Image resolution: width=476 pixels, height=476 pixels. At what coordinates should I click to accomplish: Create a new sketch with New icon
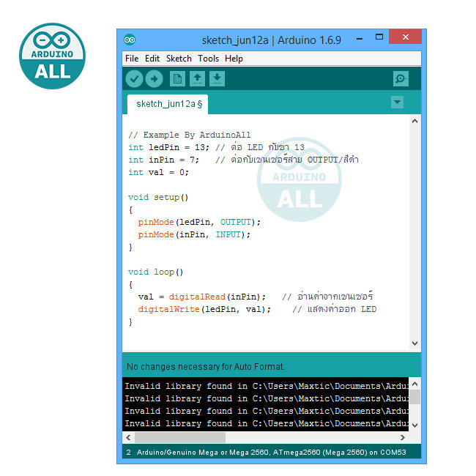point(178,79)
